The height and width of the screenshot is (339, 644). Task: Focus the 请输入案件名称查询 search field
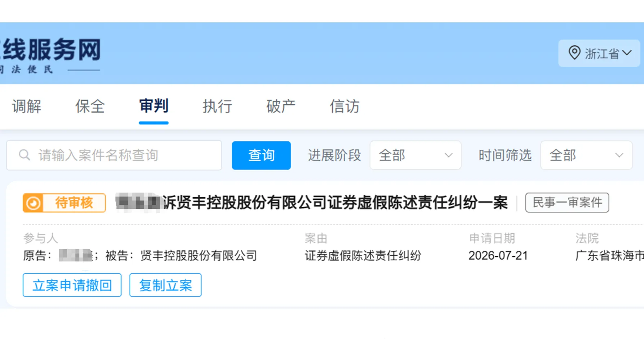coord(114,155)
